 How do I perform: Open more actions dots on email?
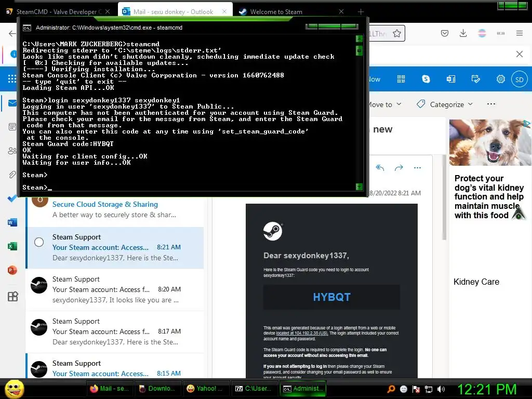[x=417, y=168]
